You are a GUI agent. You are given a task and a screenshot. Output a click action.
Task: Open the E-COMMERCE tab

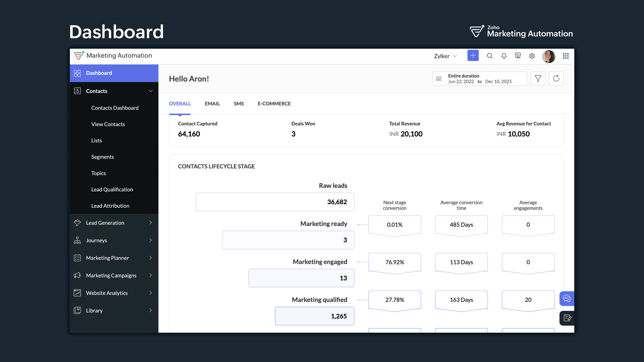coord(274,103)
